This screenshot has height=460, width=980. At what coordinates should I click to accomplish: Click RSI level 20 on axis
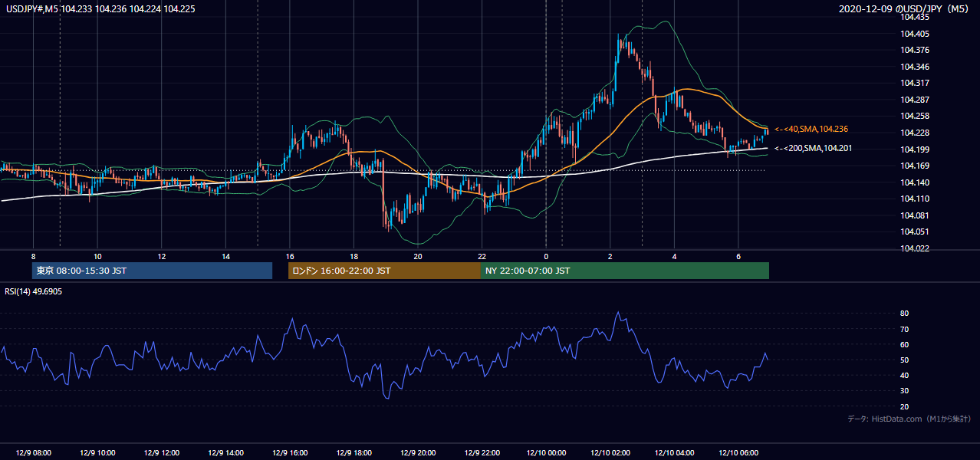point(905,406)
